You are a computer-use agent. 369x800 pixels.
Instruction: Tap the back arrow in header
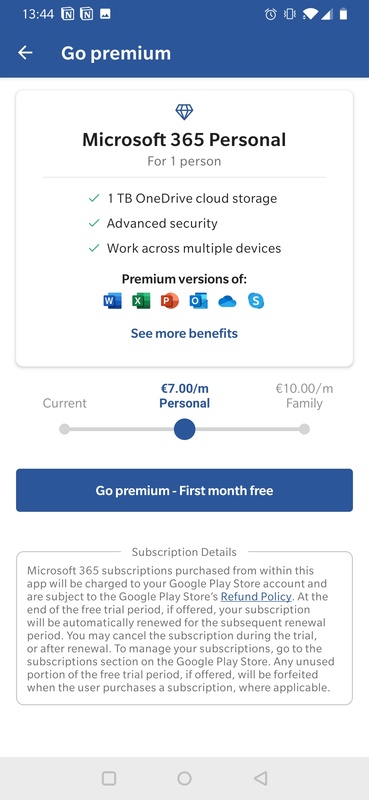pos(25,53)
